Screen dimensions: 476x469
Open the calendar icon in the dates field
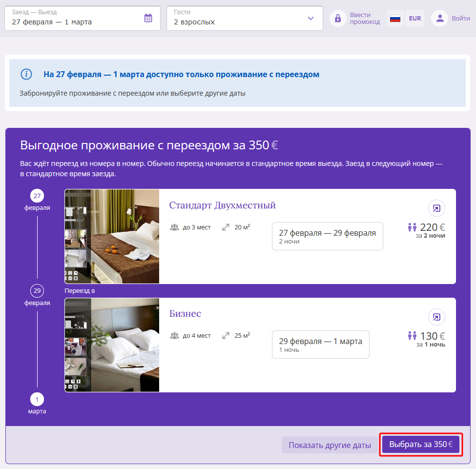pos(148,18)
